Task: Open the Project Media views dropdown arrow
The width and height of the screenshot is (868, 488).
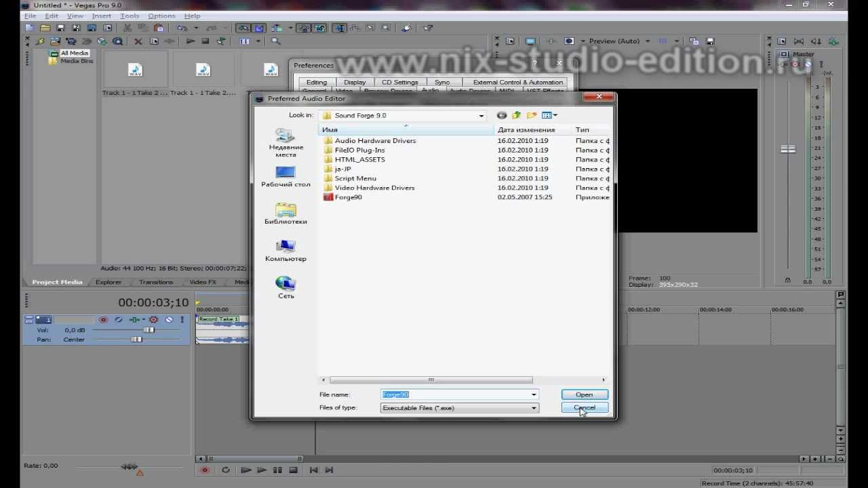Action: [x=258, y=41]
